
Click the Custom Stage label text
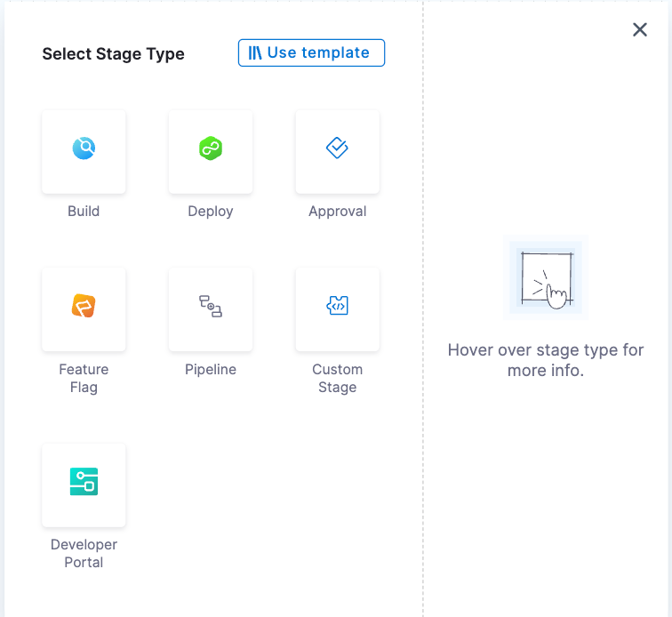click(338, 378)
